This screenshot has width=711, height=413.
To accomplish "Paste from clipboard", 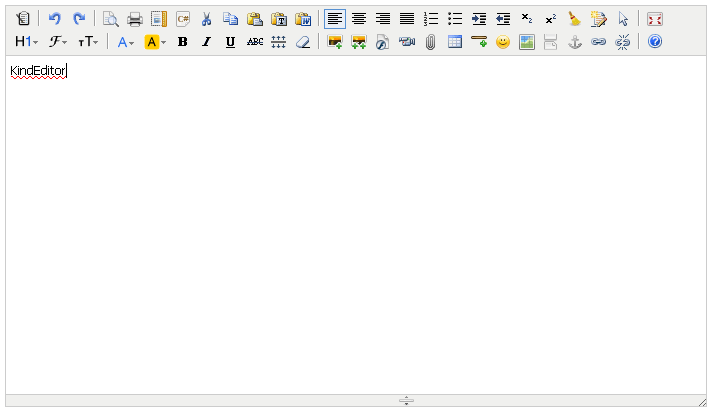I will [255, 19].
